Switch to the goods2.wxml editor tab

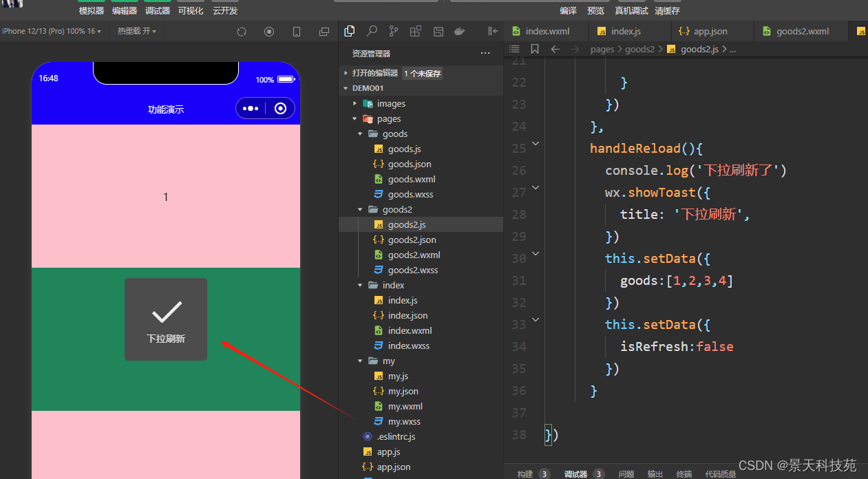[x=802, y=31]
